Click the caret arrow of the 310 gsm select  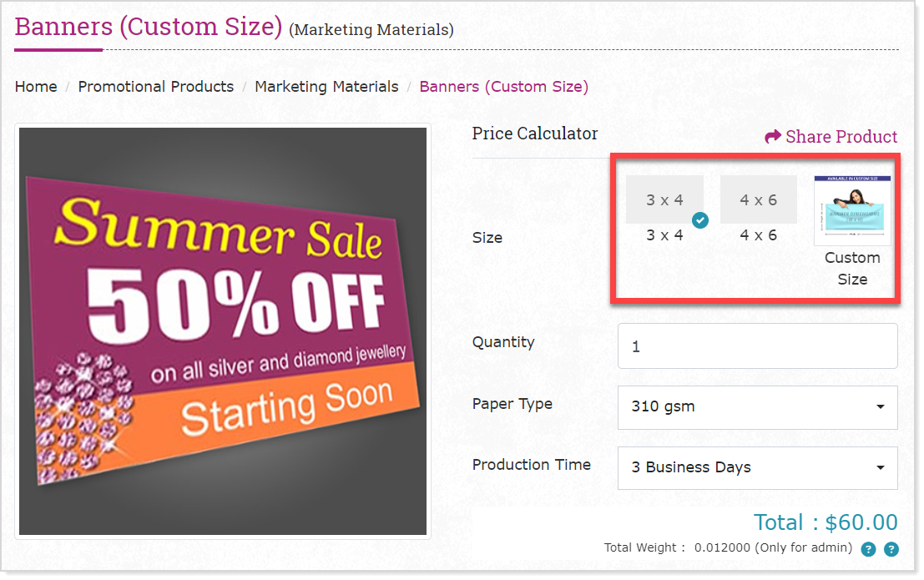point(880,407)
